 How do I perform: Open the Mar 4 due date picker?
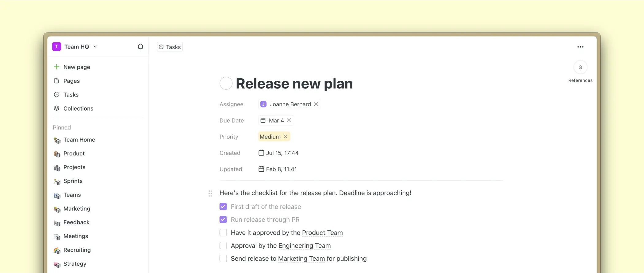tap(273, 120)
